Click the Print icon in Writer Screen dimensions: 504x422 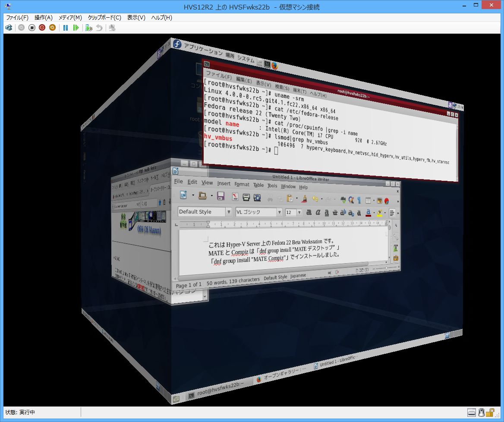coord(246,197)
